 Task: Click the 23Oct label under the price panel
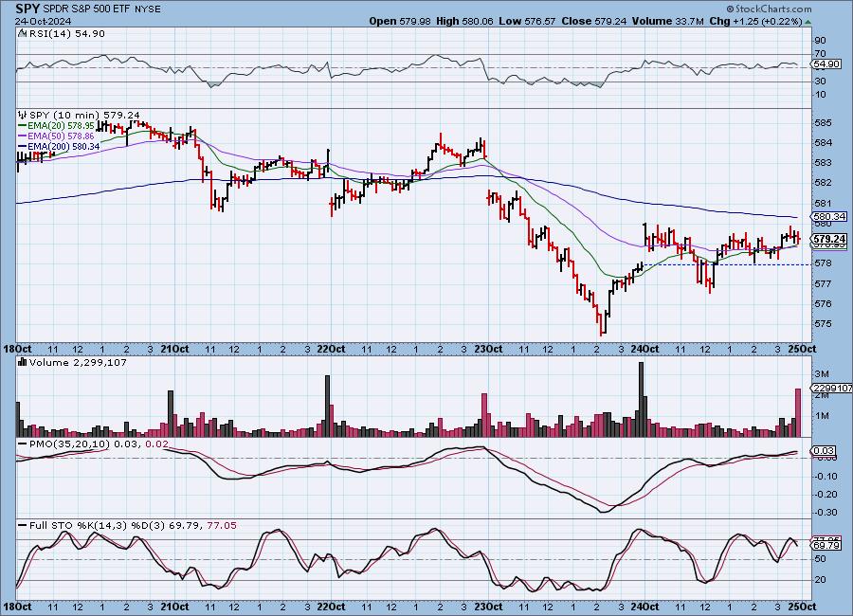tap(488, 350)
